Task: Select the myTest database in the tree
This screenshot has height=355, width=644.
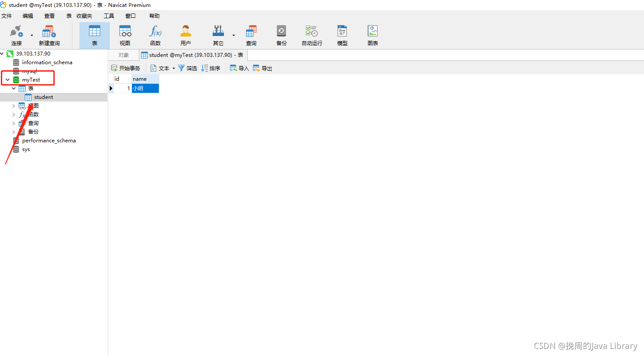Action: coord(31,80)
